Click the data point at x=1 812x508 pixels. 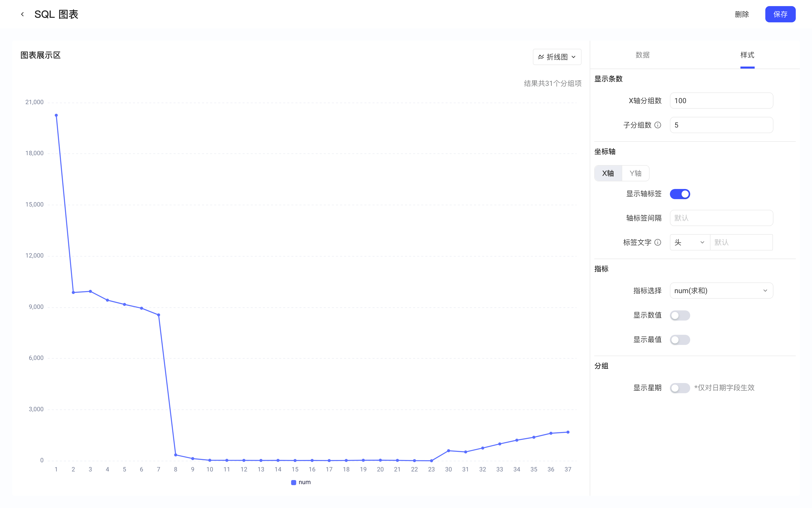(x=56, y=115)
